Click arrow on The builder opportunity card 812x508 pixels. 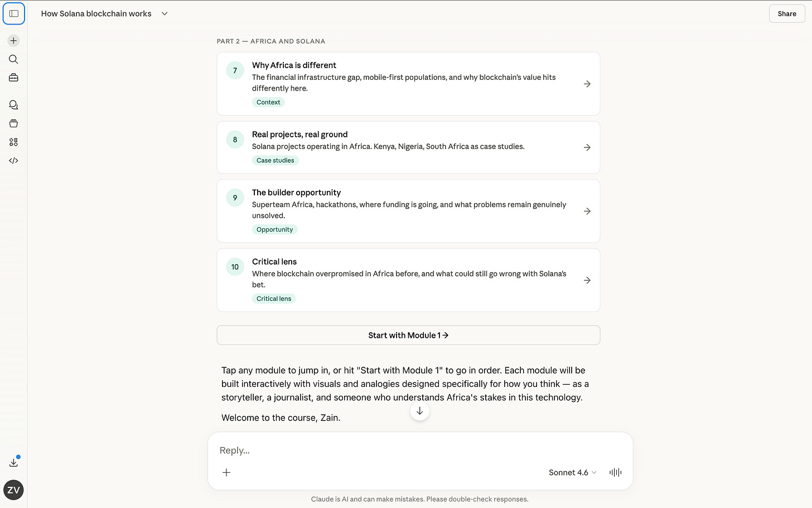(x=587, y=211)
